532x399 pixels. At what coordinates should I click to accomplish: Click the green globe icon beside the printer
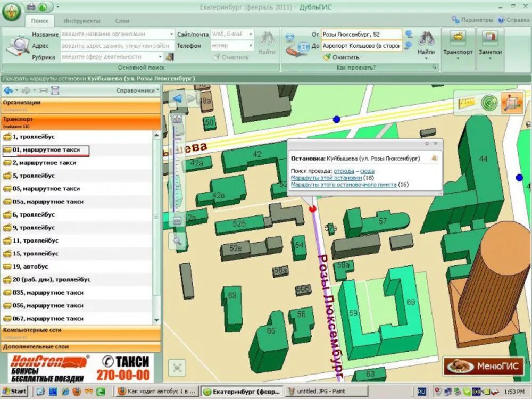(43, 6)
